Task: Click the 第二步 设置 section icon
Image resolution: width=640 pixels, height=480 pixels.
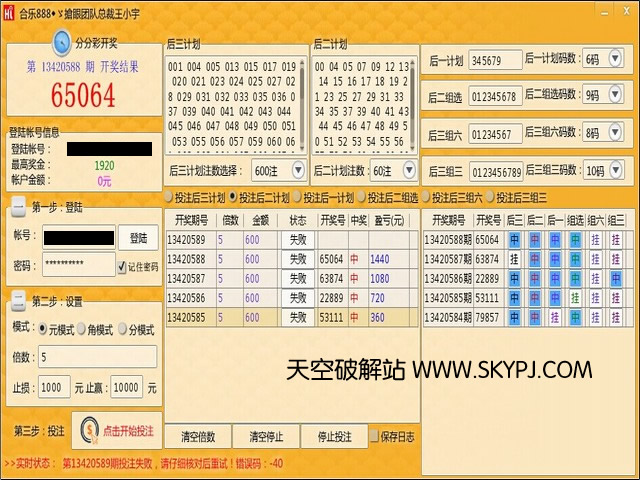Action: (18, 300)
